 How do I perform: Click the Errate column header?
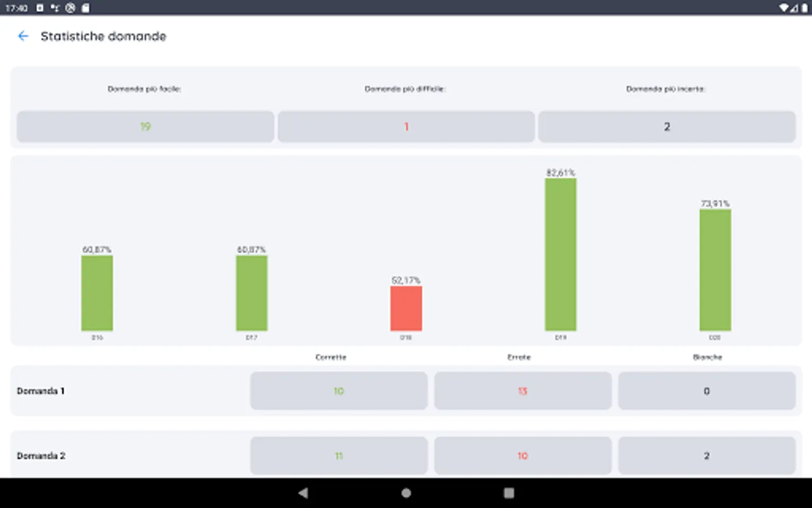coord(519,357)
